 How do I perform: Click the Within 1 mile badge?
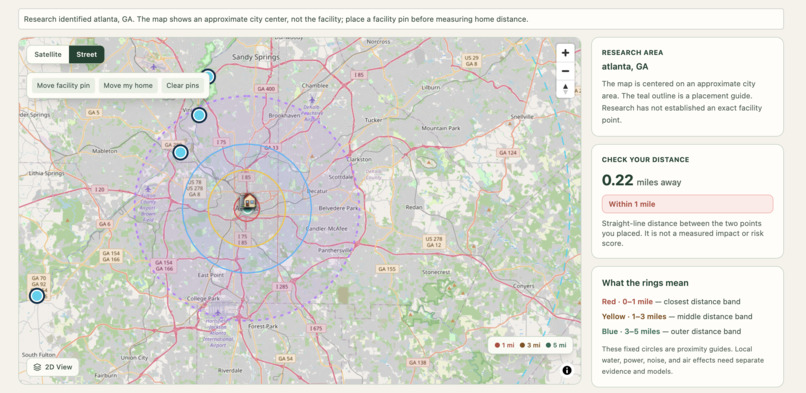687,204
